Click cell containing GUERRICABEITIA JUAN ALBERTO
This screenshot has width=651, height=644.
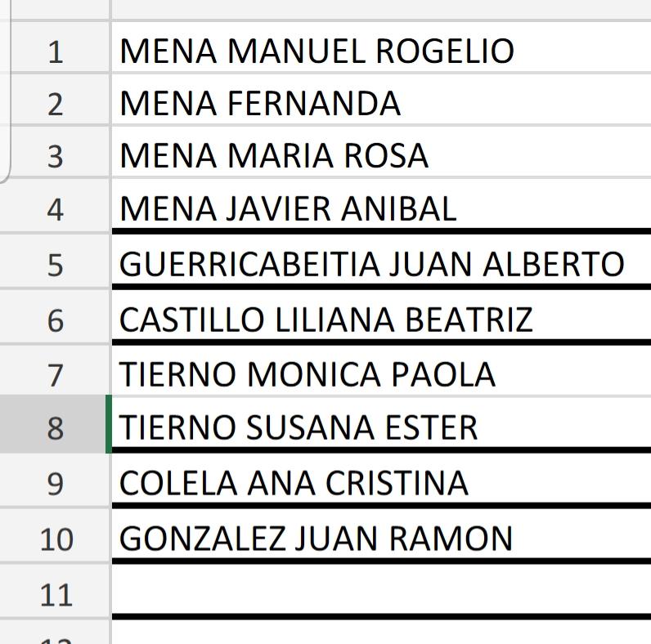pyautogui.click(x=382, y=260)
